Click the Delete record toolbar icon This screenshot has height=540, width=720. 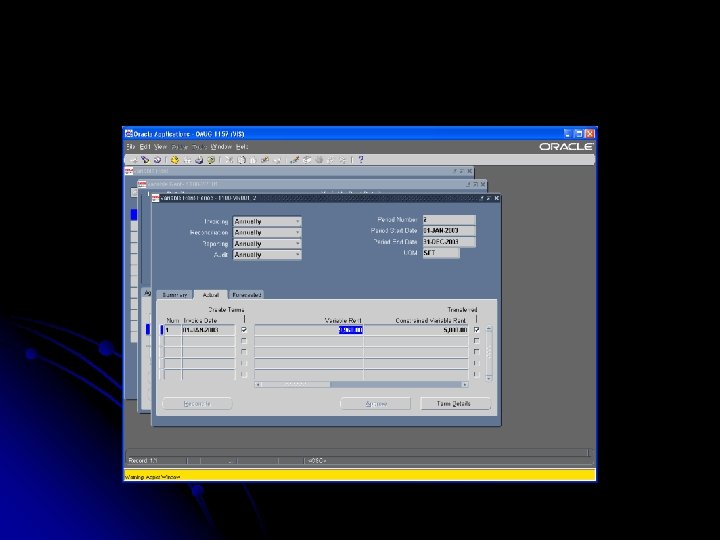click(x=277, y=160)
